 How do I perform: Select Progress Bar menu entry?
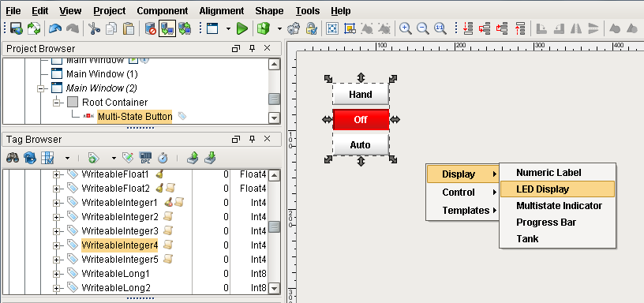557,222
